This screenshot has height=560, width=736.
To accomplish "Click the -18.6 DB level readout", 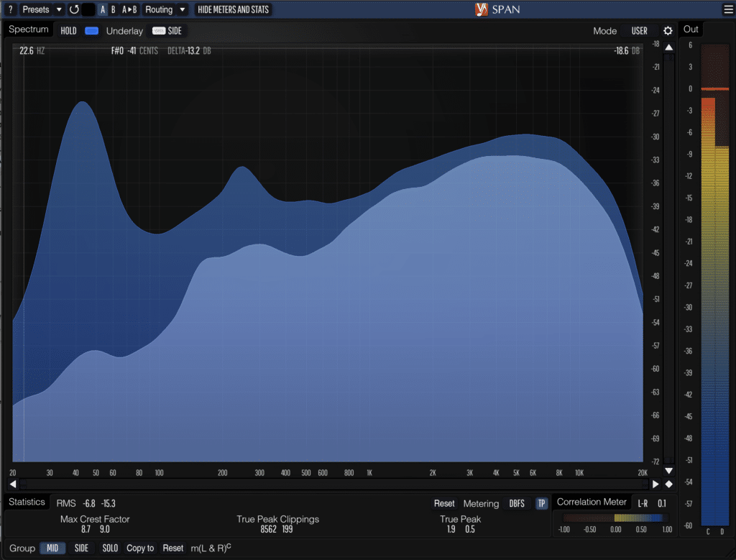I will pos(627,51).
